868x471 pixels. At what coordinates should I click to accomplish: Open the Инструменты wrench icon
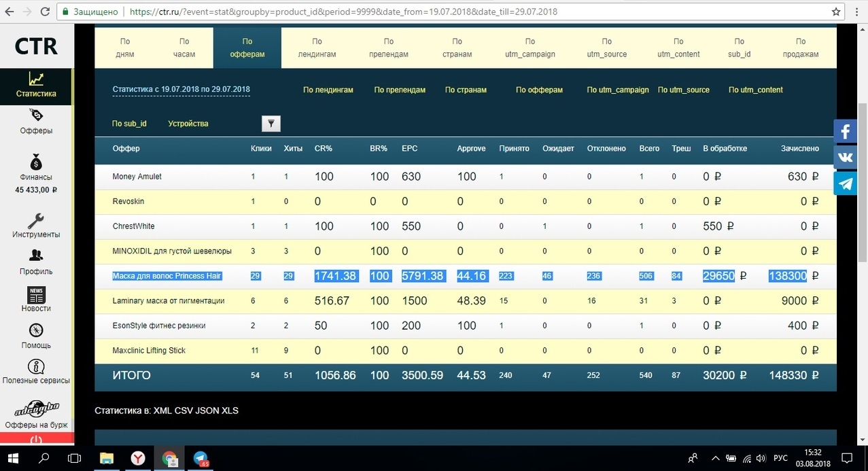point(36,221)
